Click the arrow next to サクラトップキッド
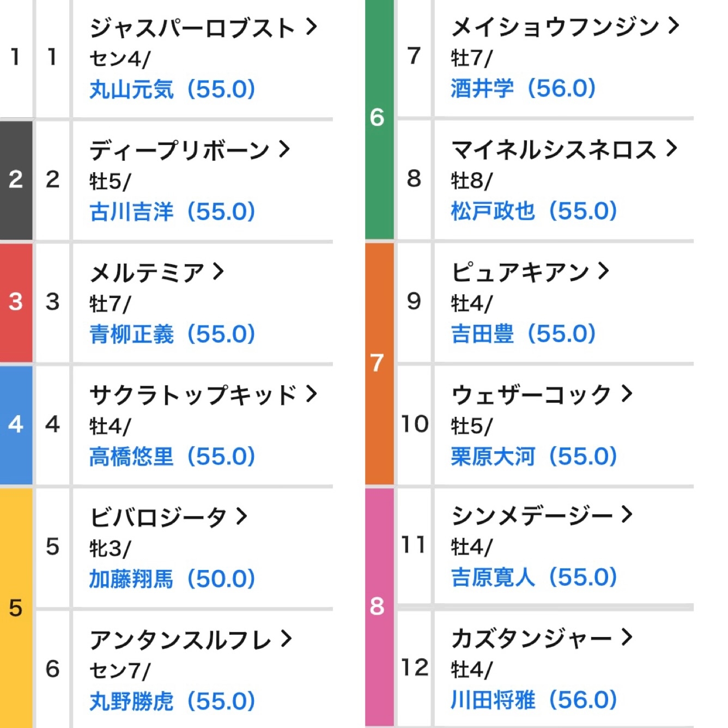Screen dimensions: 728x728 [311, 393]
